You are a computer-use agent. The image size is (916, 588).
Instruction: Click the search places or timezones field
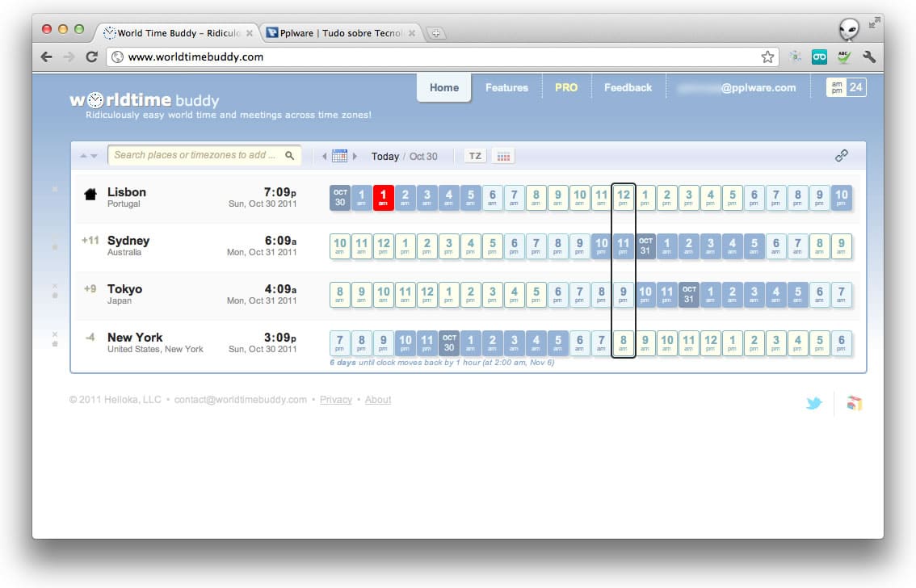pyautogui.click(x=204, y=155)
